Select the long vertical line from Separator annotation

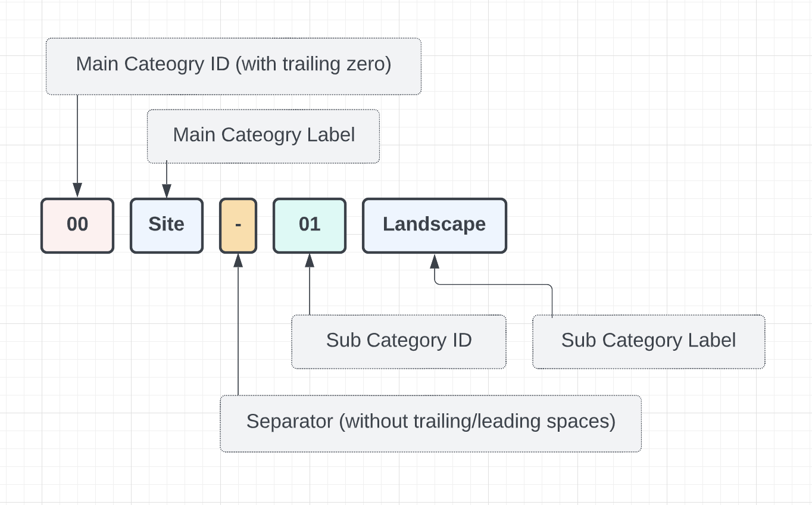coord(238,333)
